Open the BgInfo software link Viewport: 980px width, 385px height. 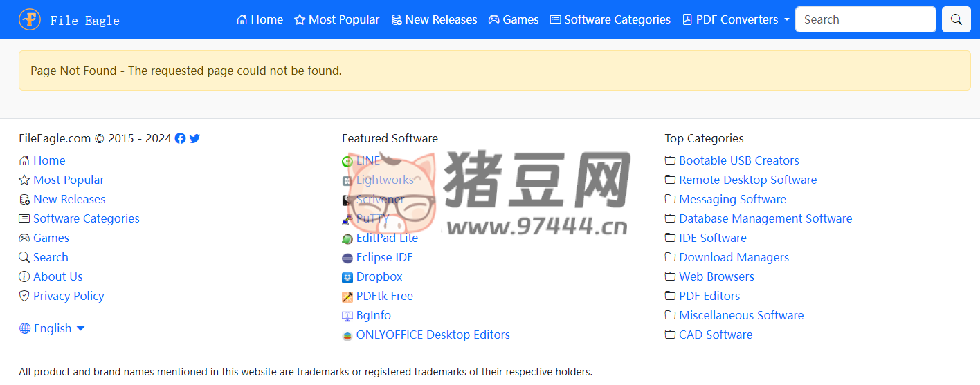[x=374, y=315]
